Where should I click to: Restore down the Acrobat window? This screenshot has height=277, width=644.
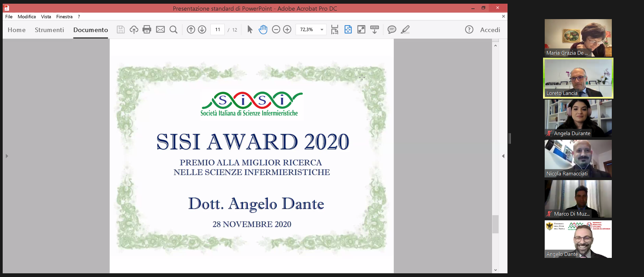pos(483,8)
